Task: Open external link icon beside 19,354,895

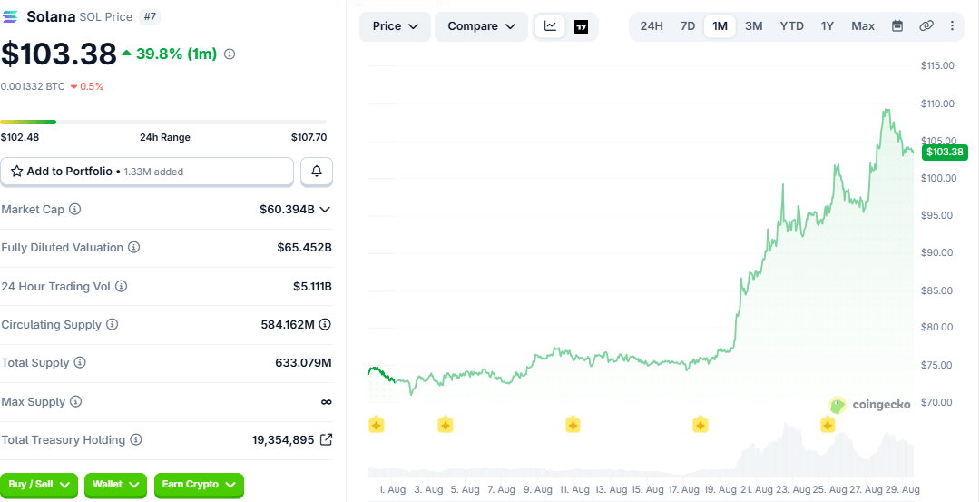Action: (326, 439)
